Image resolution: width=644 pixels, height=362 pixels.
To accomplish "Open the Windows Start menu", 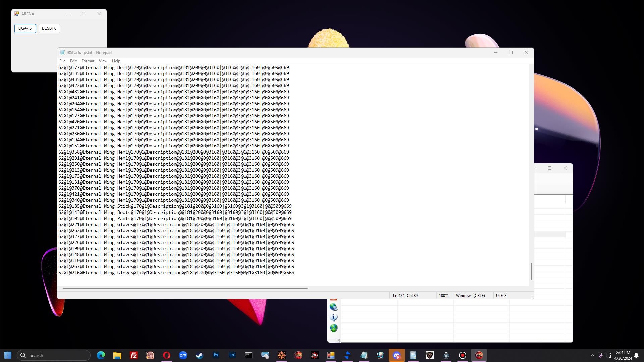I will (8, 355).
